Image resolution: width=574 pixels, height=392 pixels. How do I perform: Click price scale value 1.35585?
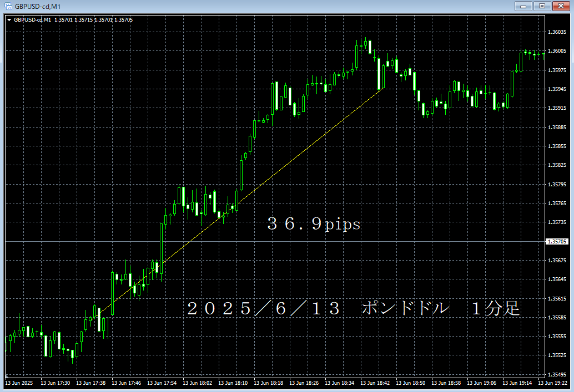tap(557, 317)
